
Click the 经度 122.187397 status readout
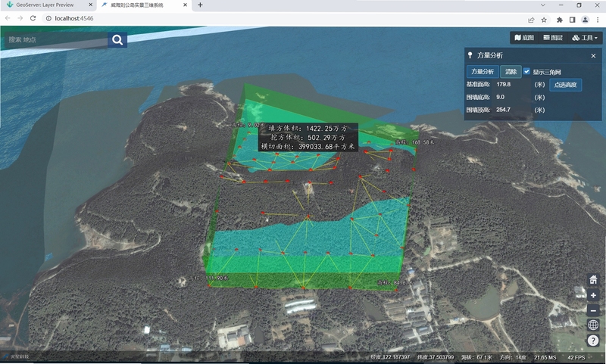click(390, 357)
